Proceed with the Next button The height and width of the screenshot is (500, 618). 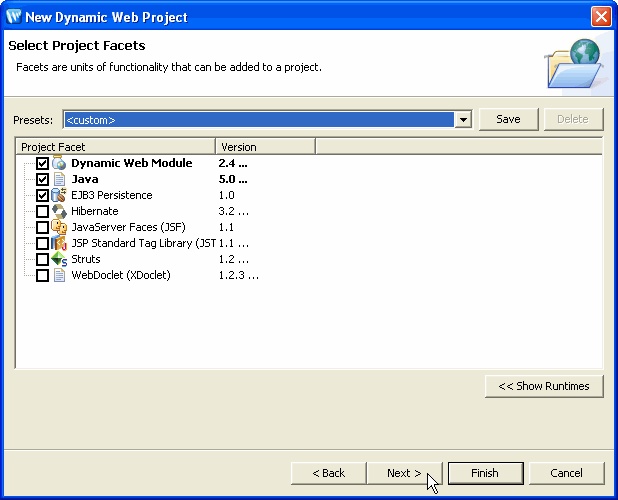[x=404, y=473]
